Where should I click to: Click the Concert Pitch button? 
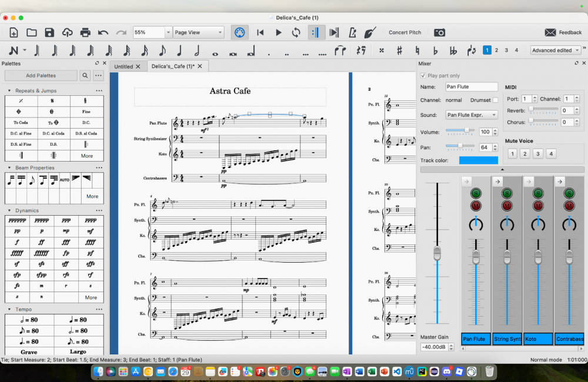[x=405, y=32]
